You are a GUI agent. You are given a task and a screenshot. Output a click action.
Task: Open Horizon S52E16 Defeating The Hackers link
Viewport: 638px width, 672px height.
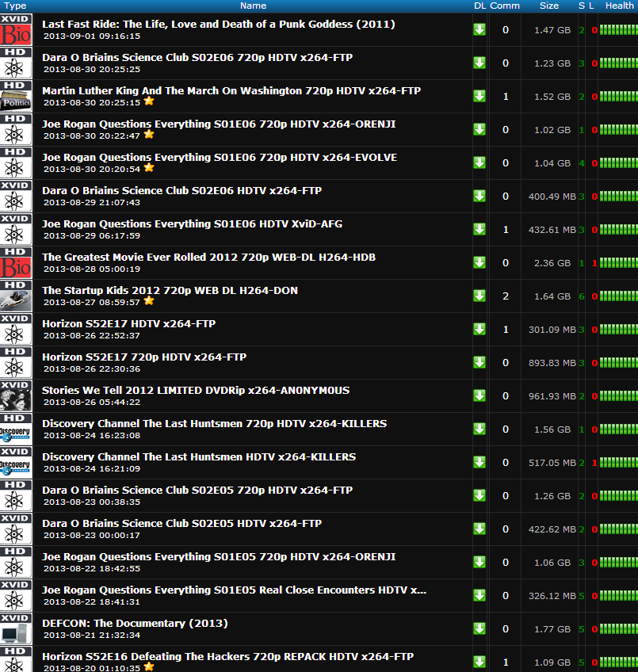pyautogui.click(x=227, y=657)
